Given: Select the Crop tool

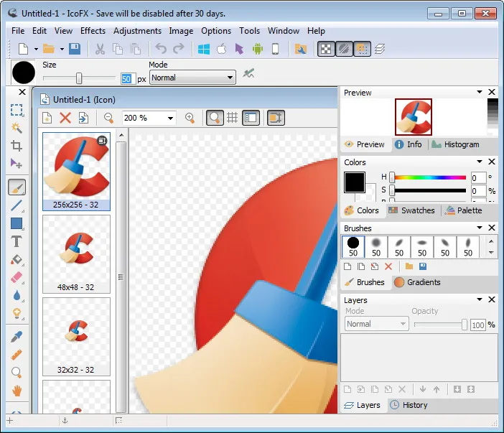Looking at the screenshot, I should coord(17,146).
